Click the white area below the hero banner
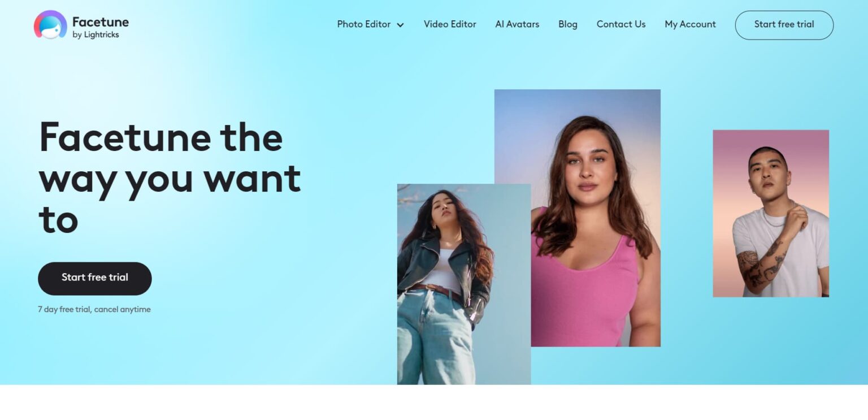Image resolution: width=868 pixels, height=420 pixels. point(434,402)
